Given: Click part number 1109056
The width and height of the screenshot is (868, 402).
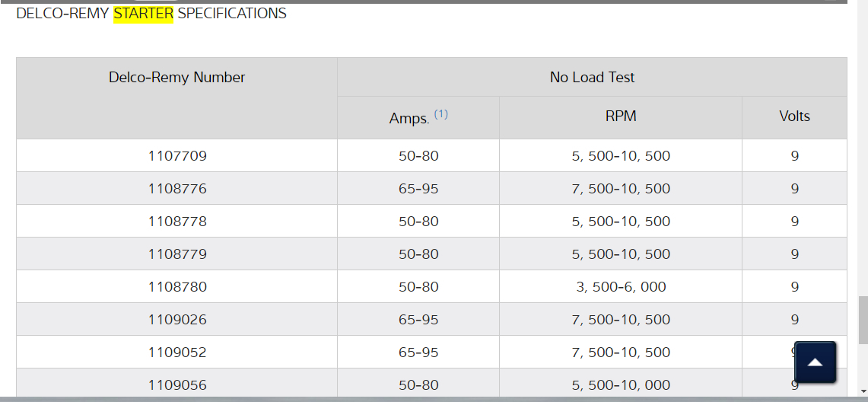Looking at the screenshot, I should pos(177,385).
